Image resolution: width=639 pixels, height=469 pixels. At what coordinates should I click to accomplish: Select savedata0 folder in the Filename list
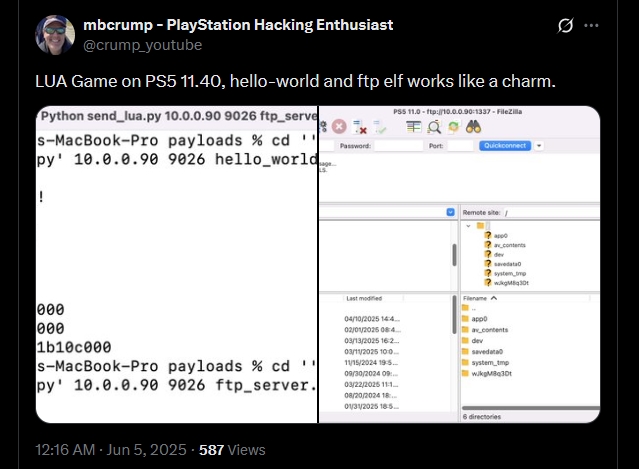click(483, 352)
